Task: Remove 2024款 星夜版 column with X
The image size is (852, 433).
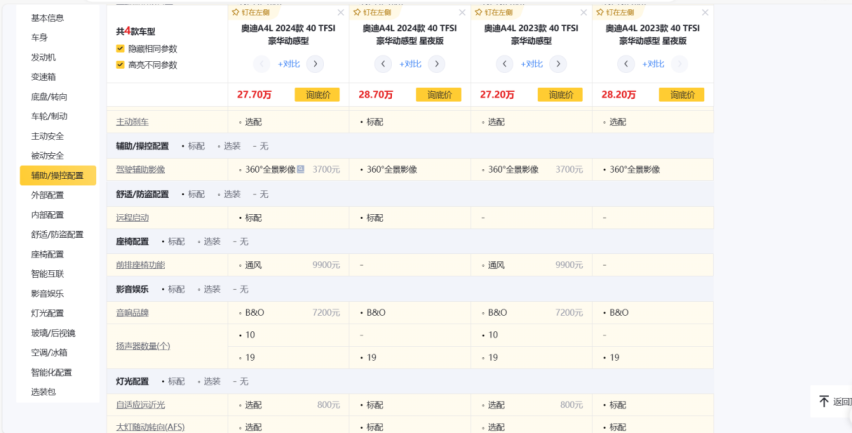Action: [x=462, y=12]
